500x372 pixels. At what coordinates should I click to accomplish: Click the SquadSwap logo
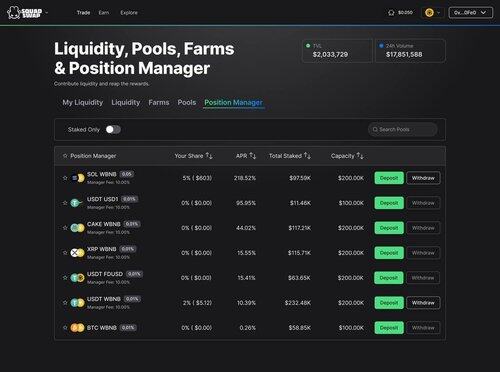click(25, 13)
